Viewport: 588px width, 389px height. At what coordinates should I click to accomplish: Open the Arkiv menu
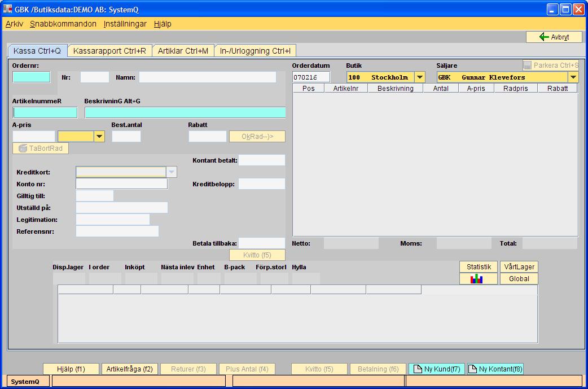pyautogui.click(x=14, y=24)
